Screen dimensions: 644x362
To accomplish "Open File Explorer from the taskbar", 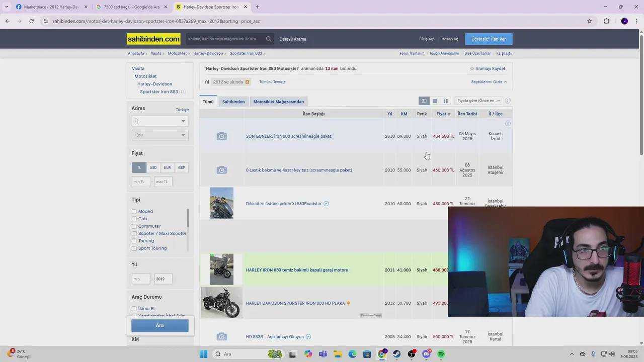I will [338, 354].
